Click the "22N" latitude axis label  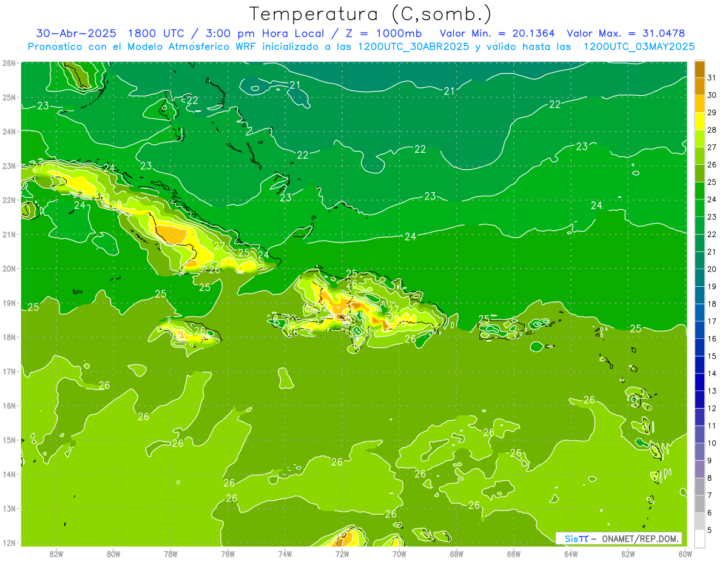8,199
